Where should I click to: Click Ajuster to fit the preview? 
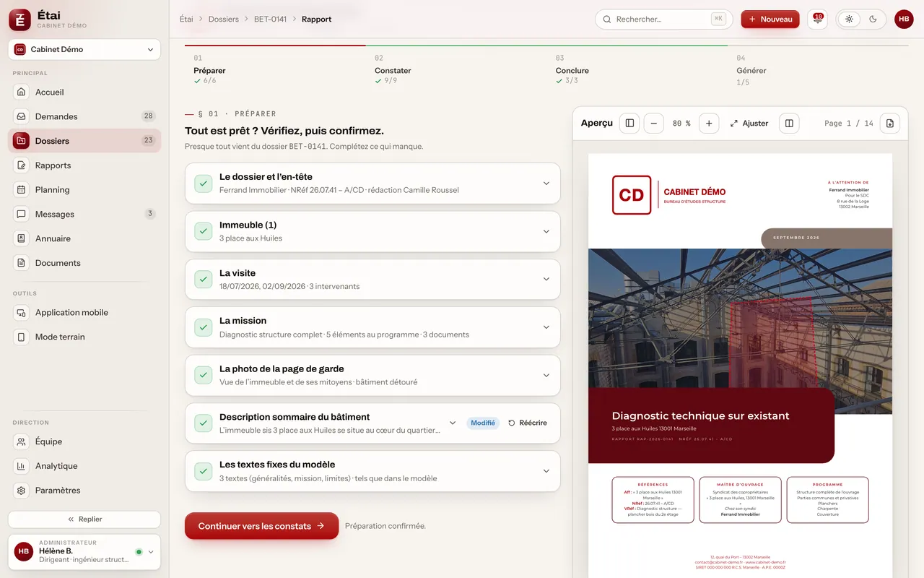[749, 124]
